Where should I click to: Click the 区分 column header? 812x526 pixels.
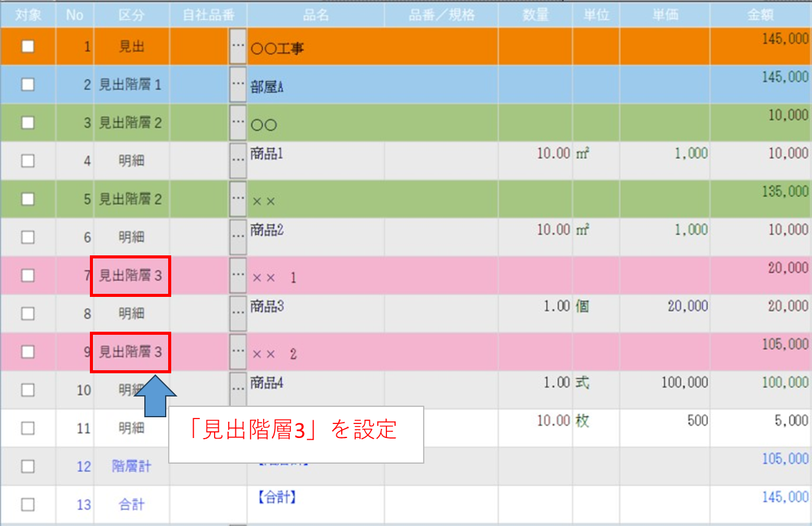(x=131, y=15)
